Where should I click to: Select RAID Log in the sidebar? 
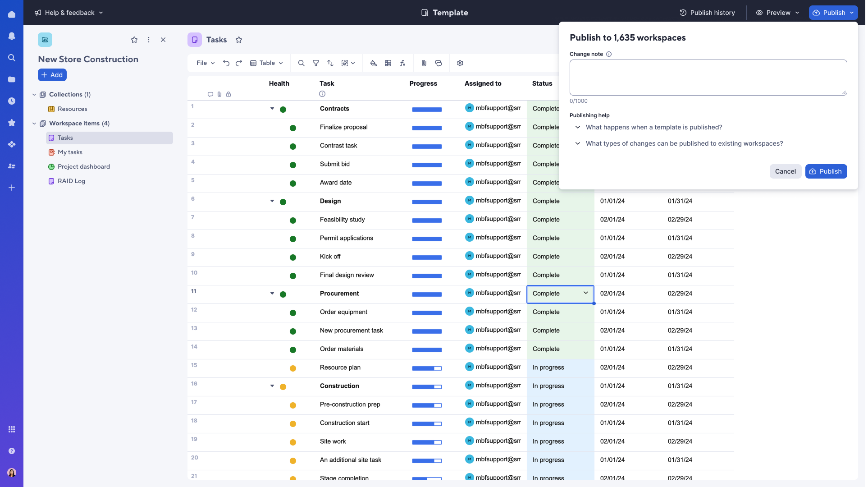point(71,181)
